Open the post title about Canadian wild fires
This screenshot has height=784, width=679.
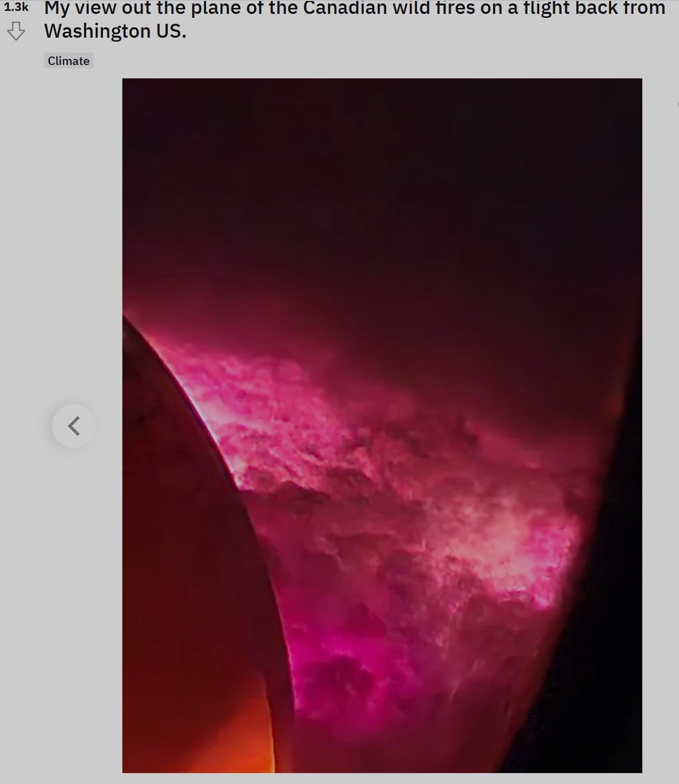[x=355, y=20]
